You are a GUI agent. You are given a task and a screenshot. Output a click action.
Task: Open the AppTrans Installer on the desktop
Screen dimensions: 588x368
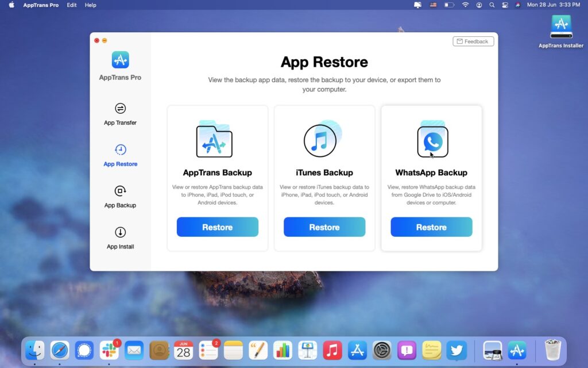click(560, 26)
